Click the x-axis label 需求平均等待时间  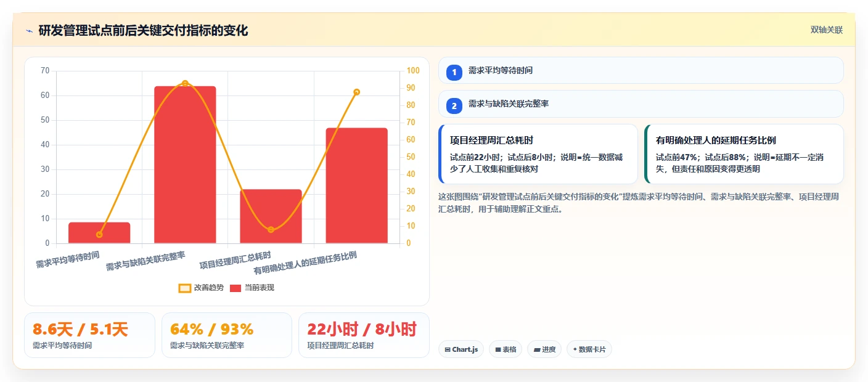(x=68, y=259)
